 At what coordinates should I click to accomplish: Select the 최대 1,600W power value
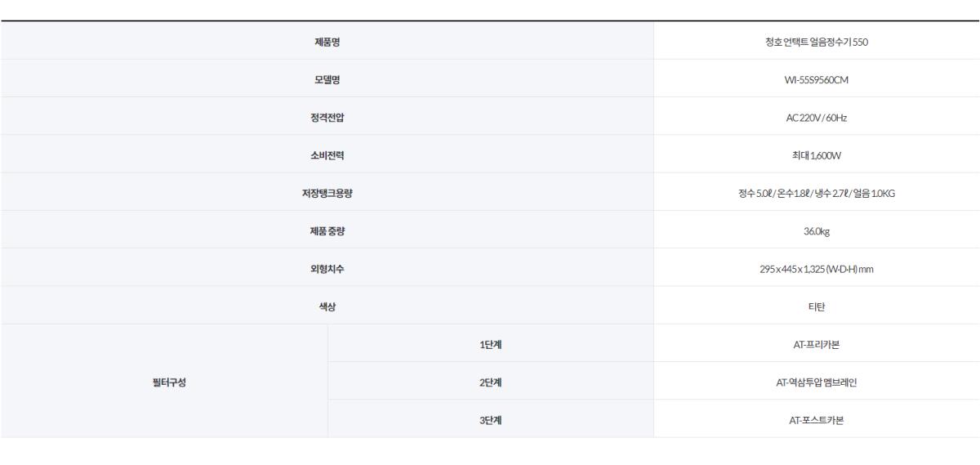pyautogui.click(x=816, y=156)
